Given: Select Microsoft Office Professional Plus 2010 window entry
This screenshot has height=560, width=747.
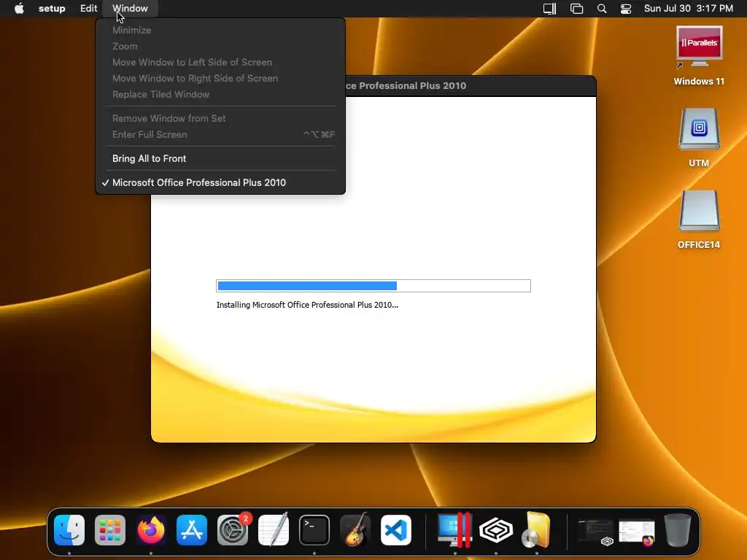Looking at the screenshot, I should (x=220, y=183).
